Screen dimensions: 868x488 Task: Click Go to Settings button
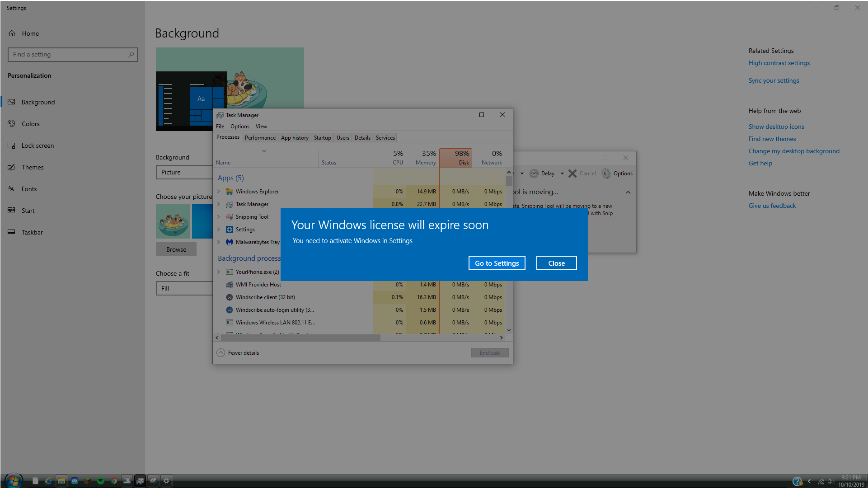(x=497, y=263)
